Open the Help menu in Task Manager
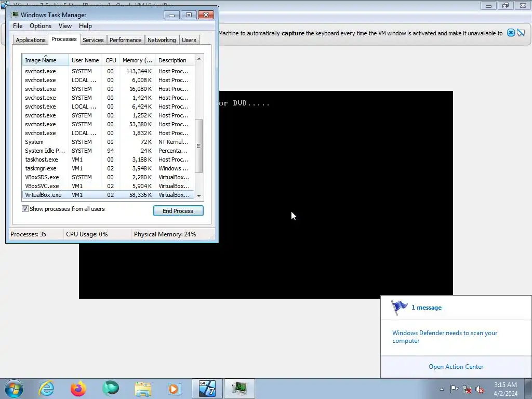Viewport: 532px width, 399px height. tap(85, 26)
